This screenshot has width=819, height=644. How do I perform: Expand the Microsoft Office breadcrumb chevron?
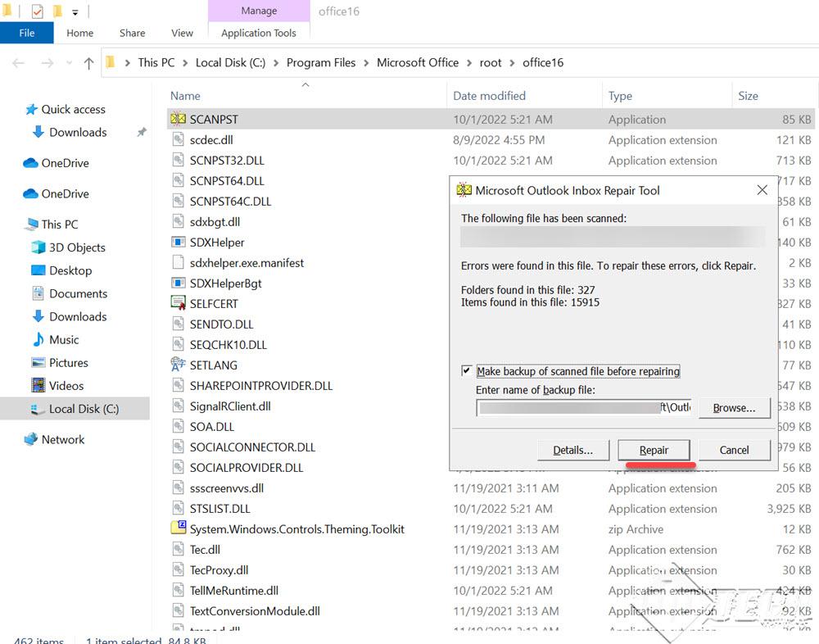[468, 63]
